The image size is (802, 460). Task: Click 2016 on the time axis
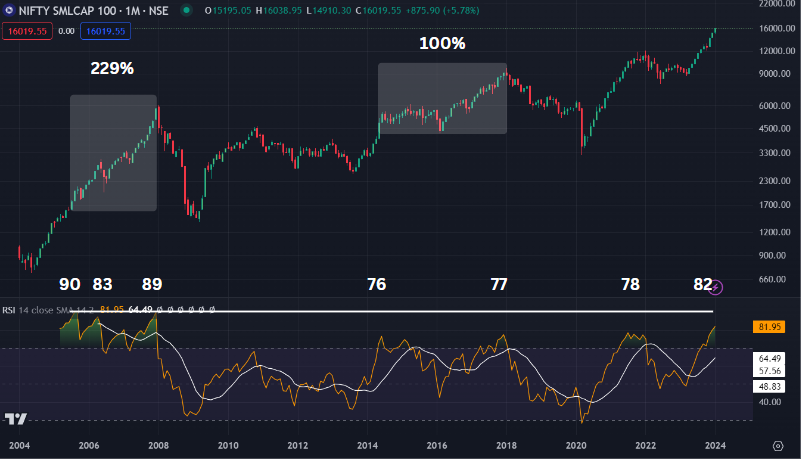pyautogui.click(x=437, y=446)
